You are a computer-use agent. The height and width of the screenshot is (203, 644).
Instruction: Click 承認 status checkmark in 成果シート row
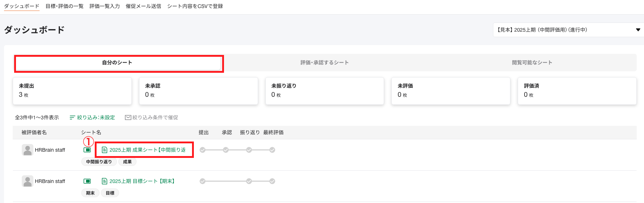[226, 150]
